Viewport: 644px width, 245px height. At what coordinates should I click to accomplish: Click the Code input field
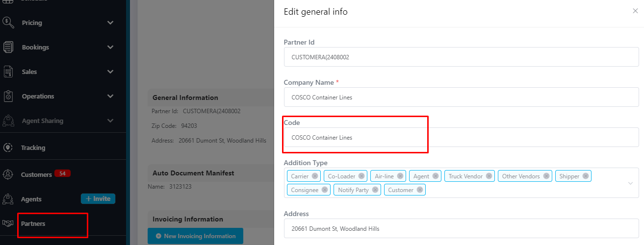coord(462,137)
